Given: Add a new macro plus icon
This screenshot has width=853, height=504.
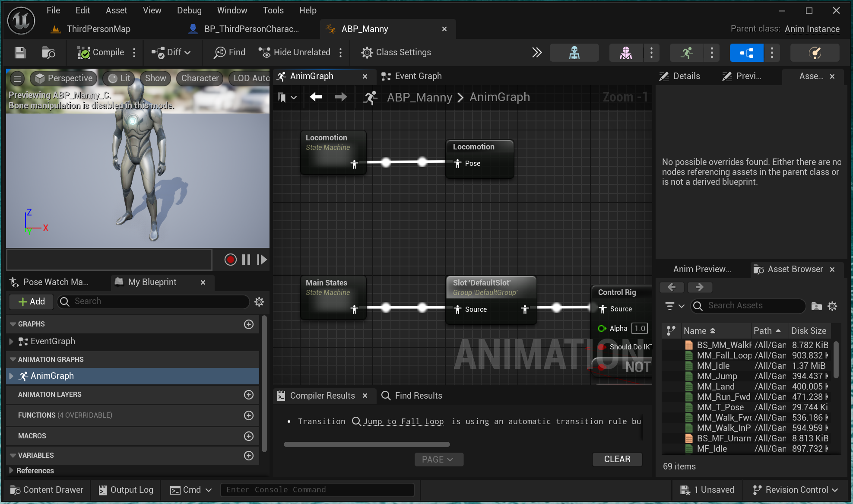Looking at the screenshot, I should (249, 436).
